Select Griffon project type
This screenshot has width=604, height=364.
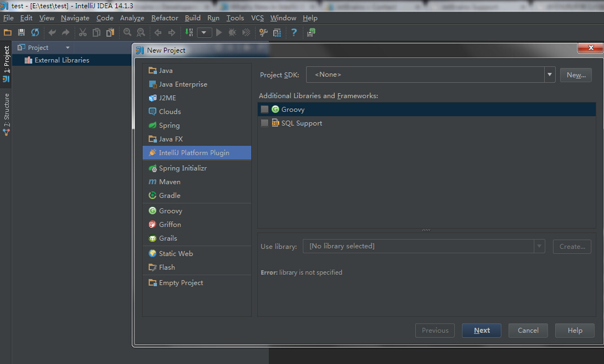coord(197,225)
